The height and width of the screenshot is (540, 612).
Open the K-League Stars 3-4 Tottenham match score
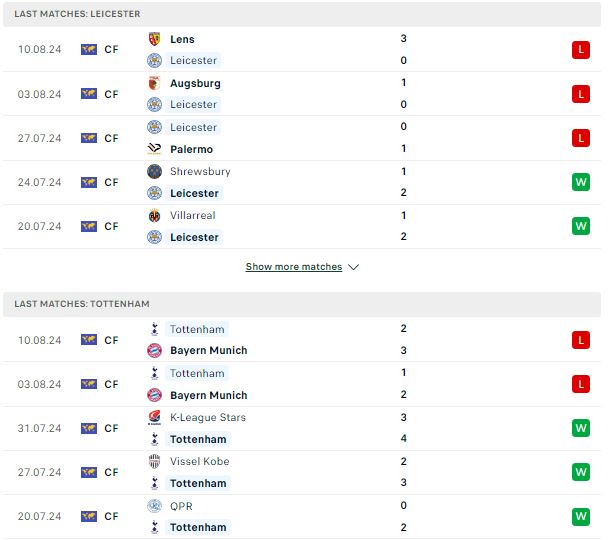404,428
